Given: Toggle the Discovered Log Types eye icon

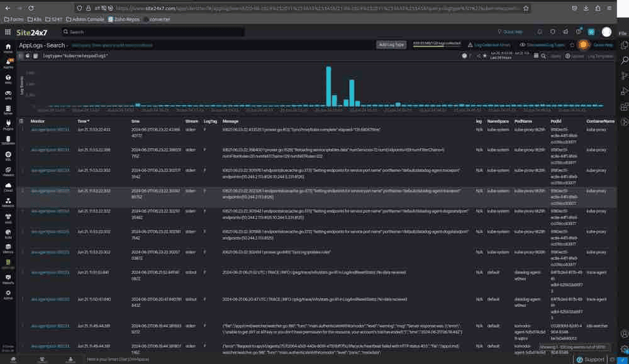Looking at the screenshot, I should click(522, 45).
